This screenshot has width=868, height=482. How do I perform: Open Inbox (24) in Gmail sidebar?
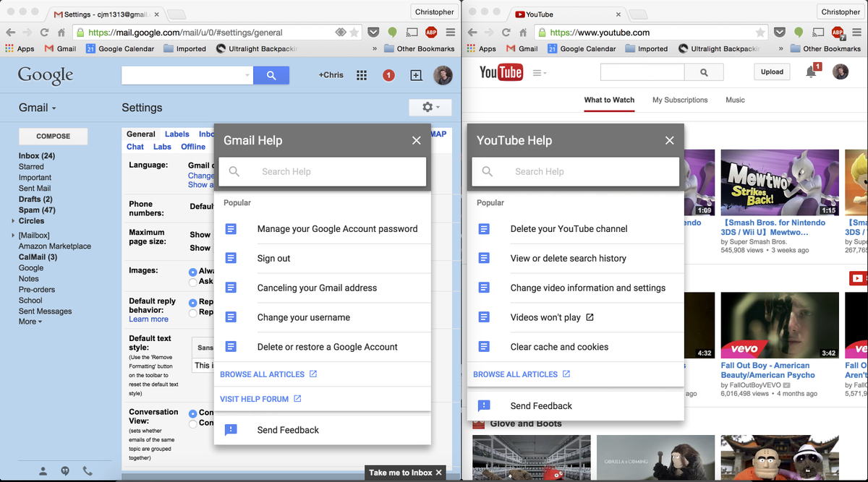pos(37,156)
